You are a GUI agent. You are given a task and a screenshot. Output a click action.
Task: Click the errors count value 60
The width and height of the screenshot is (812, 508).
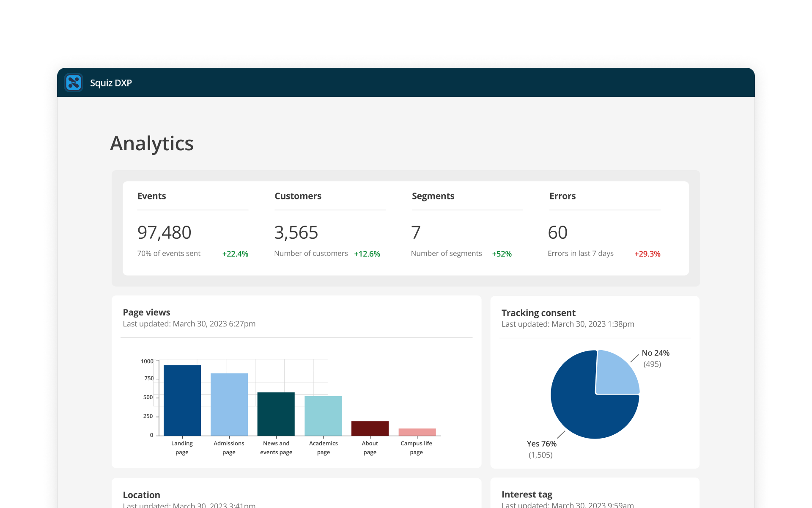(558, 232)
